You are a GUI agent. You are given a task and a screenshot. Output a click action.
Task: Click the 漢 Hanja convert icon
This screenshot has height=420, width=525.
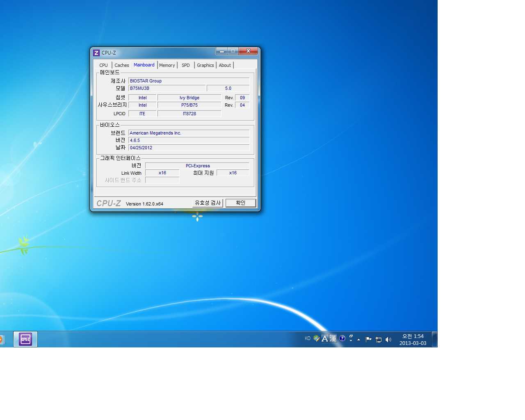(x=333, y=338)
